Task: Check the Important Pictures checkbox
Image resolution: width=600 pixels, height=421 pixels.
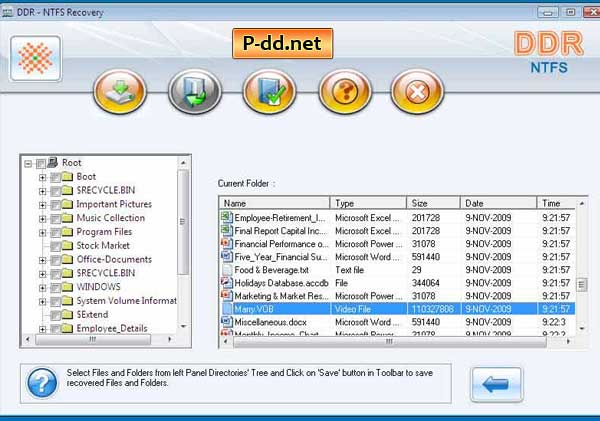Action: [55, 205]
